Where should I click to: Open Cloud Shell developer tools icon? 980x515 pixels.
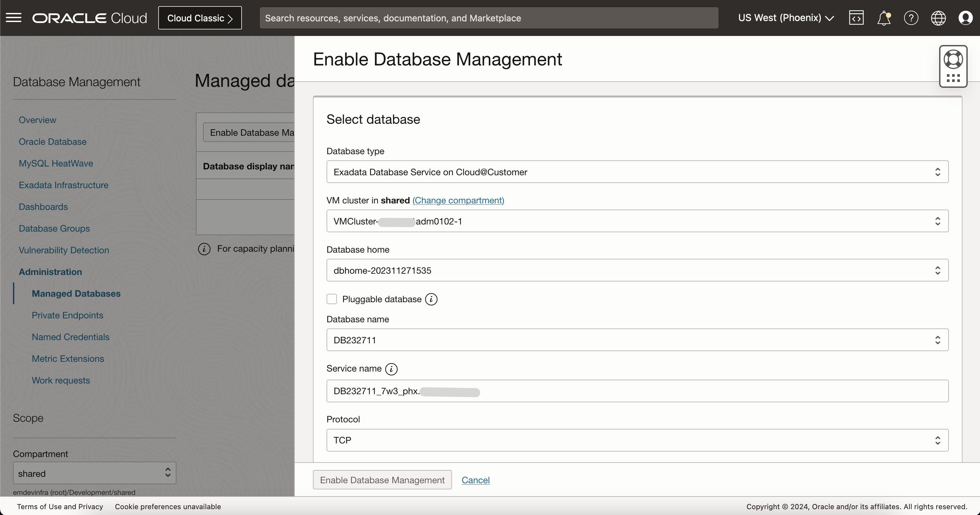coord(856,18)
